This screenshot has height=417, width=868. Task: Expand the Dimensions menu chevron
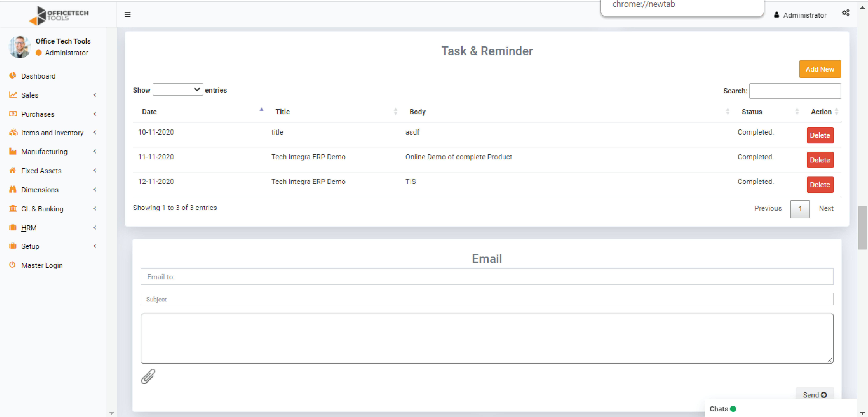coord(95,189)
